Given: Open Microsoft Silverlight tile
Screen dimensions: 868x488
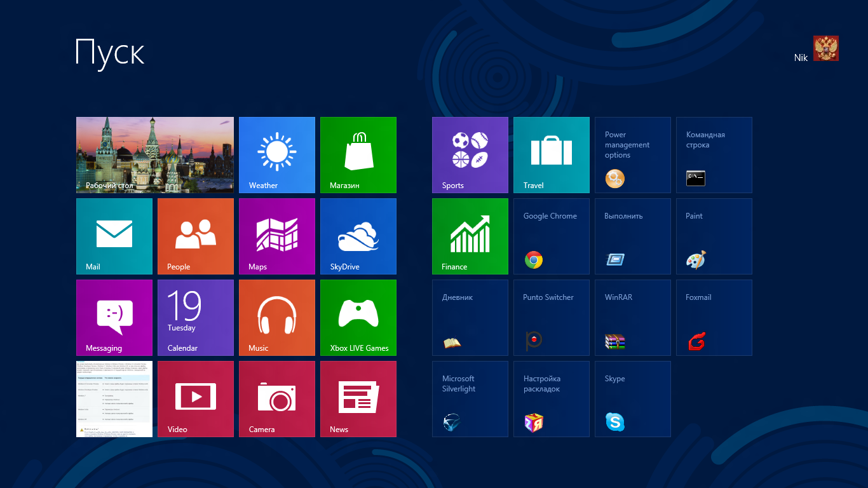Looking at the screenshot, I should [470, 399].
